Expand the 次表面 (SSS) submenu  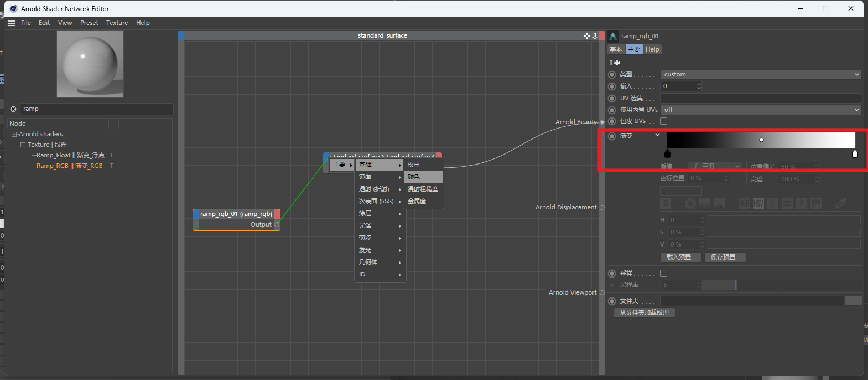click(380, 201)
